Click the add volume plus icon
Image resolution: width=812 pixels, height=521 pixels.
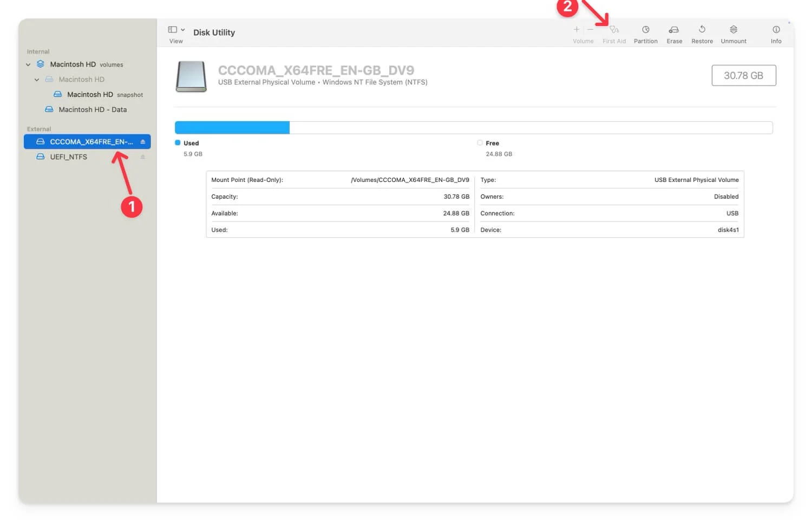tap(577, 30)
